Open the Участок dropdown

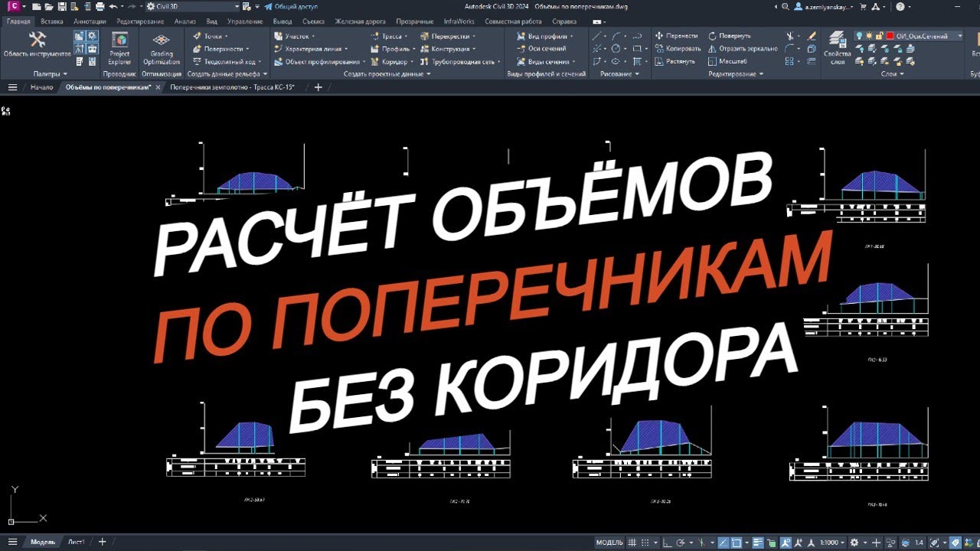coord(294,36)
